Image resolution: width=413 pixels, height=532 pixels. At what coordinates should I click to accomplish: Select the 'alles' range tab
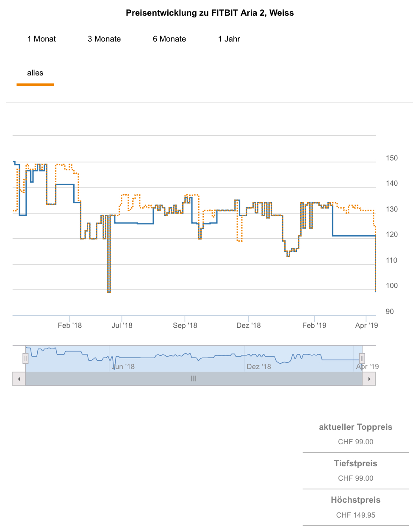coord(35,73)
